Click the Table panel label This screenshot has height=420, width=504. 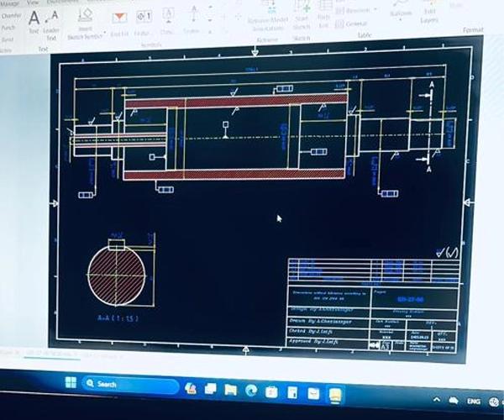(365, 35)
